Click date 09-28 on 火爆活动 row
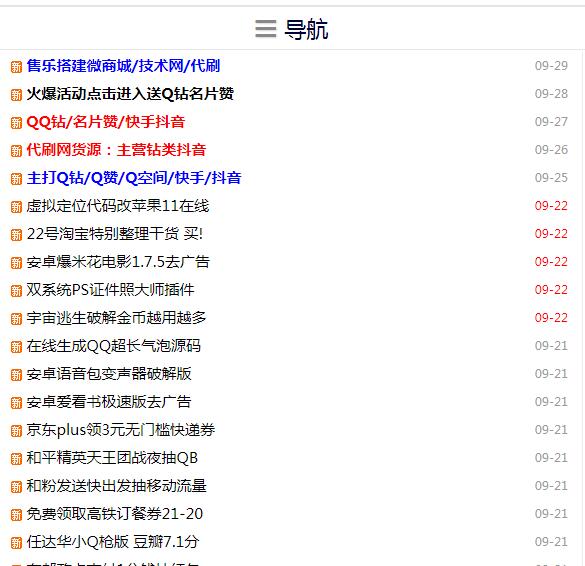The image size is (585, 566). click(x=551, y=94)
